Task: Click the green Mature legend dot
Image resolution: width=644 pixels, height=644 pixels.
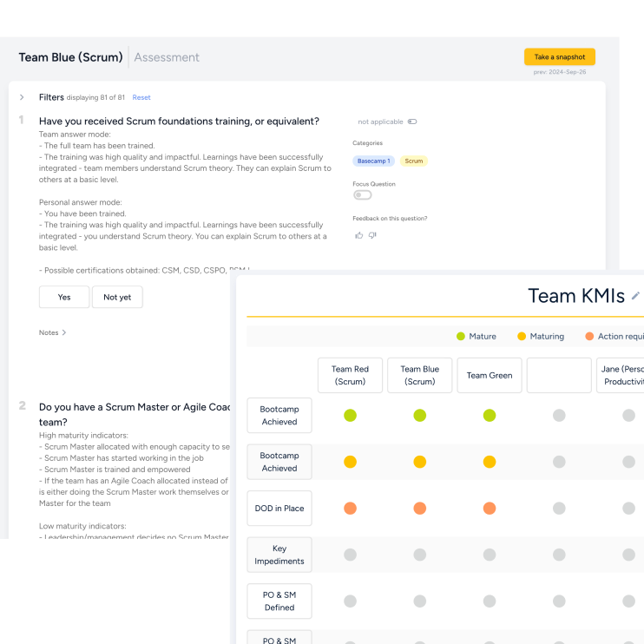Action: pyautogui.click(x=461, y=336)
